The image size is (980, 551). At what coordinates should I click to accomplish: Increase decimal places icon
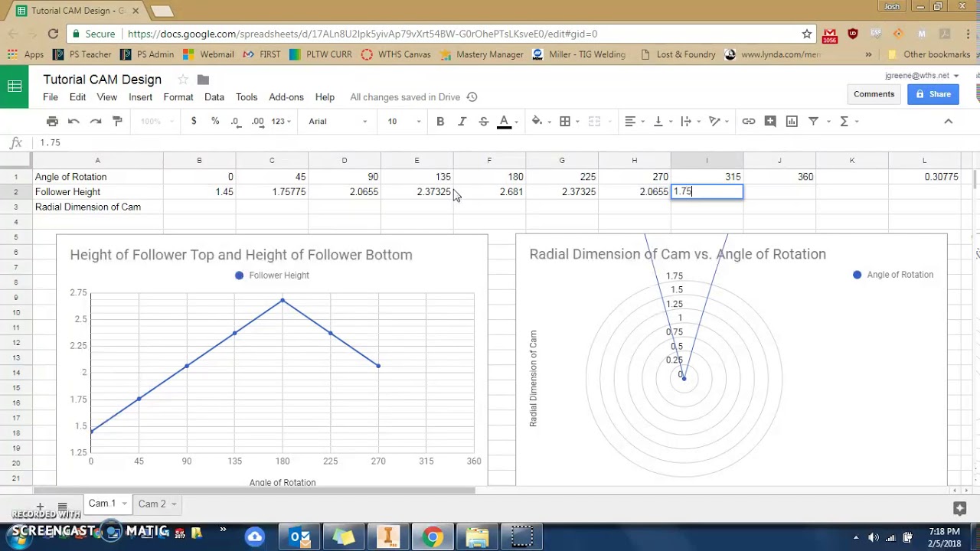coord(258,121)
